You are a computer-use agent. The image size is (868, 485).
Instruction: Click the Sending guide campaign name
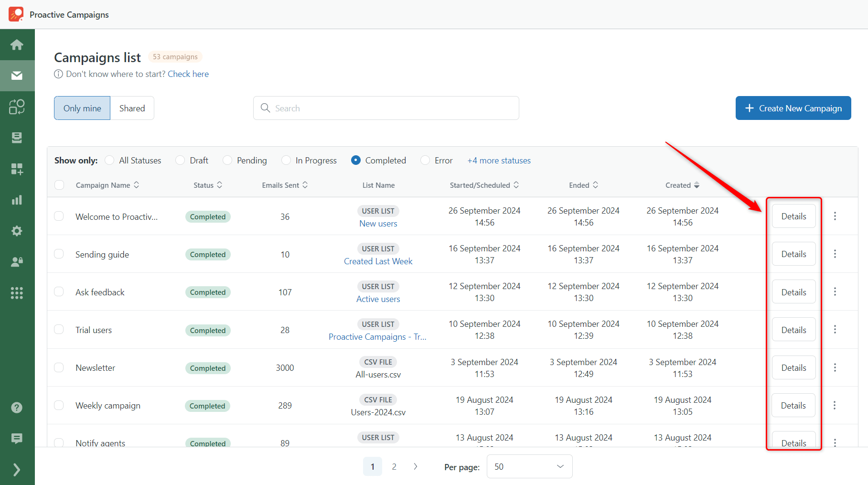[102, 254]
